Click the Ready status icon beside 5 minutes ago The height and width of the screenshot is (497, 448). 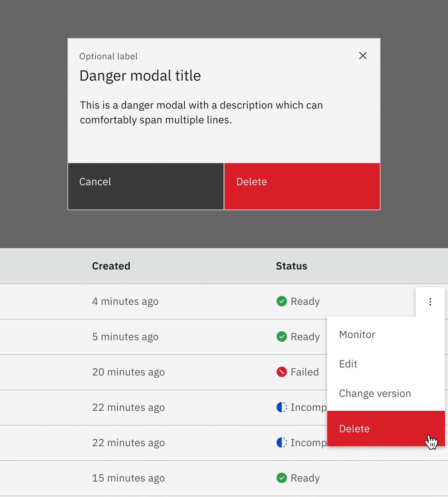coord(281,337)
